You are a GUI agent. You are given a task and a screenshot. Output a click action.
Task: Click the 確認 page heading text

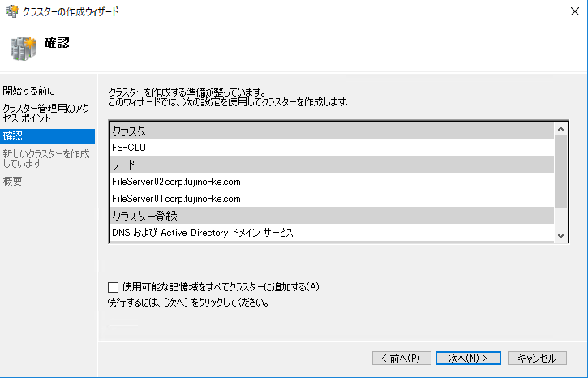(x=57, y=43)
